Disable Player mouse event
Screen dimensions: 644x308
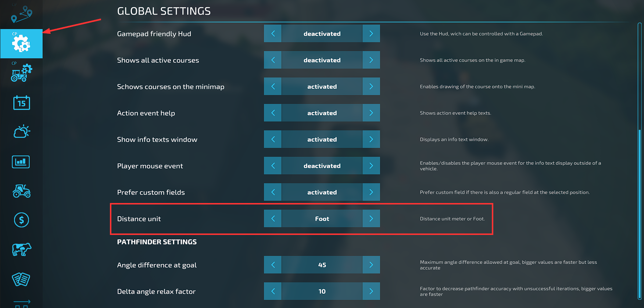point(272,166)
